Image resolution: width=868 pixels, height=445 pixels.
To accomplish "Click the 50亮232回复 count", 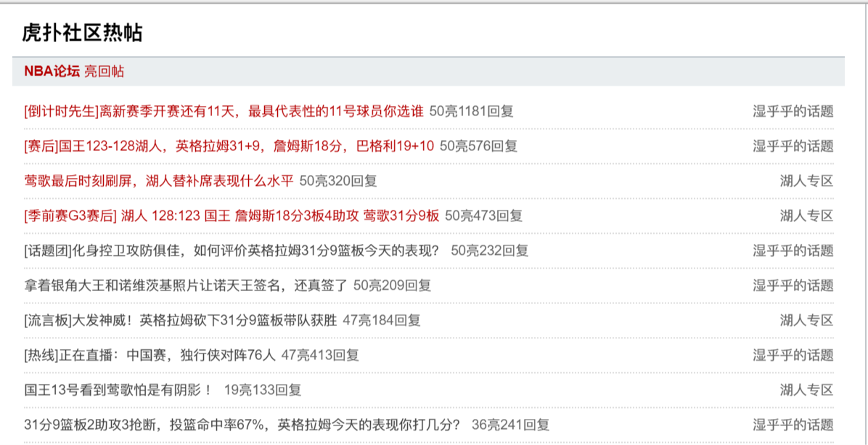I will pyautogui.click(x=490, y=250).
